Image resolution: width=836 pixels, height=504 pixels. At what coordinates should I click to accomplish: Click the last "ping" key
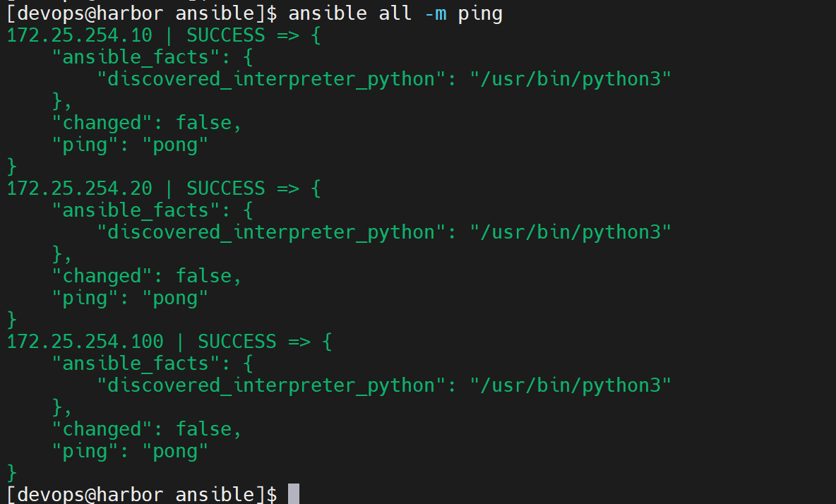(x=85, y=452)
